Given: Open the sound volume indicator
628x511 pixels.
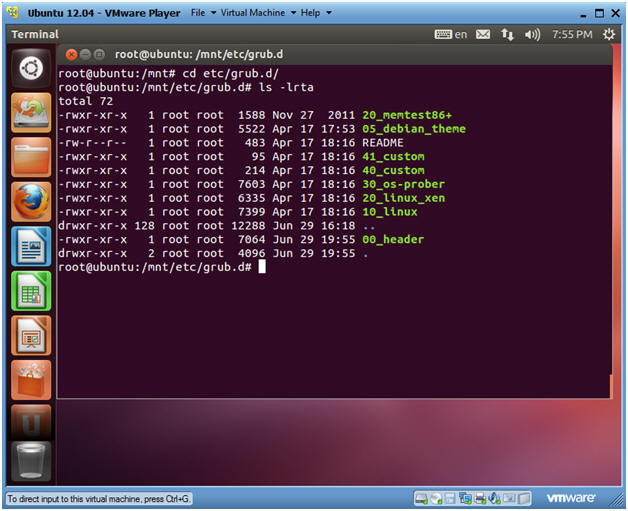Looking at the screenshot, I should [x=532, y=34].
